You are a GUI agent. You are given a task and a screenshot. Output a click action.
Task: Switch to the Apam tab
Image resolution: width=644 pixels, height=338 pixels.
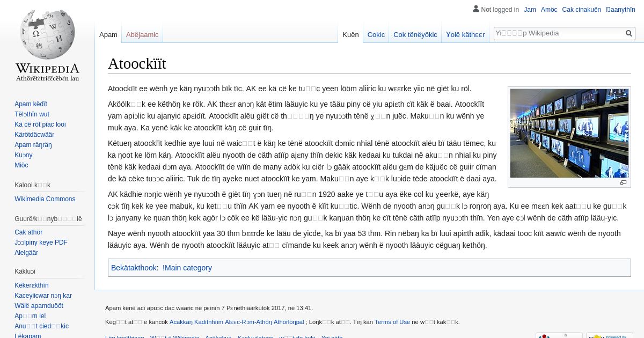(108, 34)
